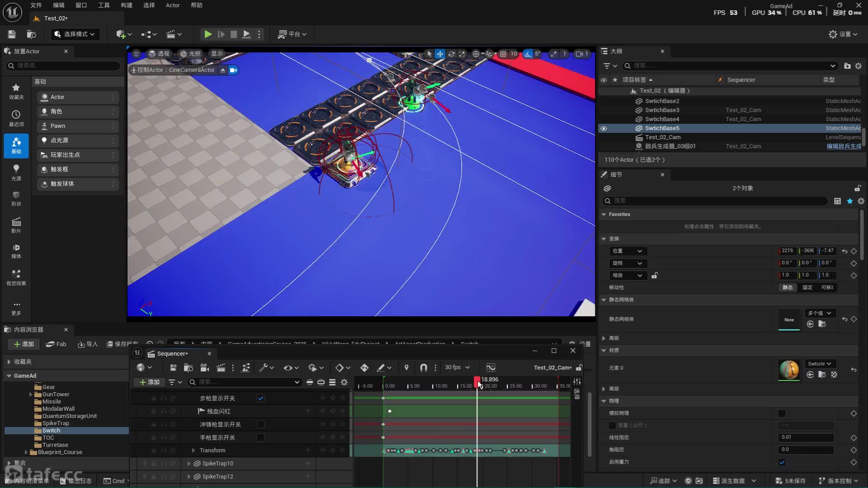Toggle the 启用重力 checkbox in Details
868x488 pixels.
point(782,462)
